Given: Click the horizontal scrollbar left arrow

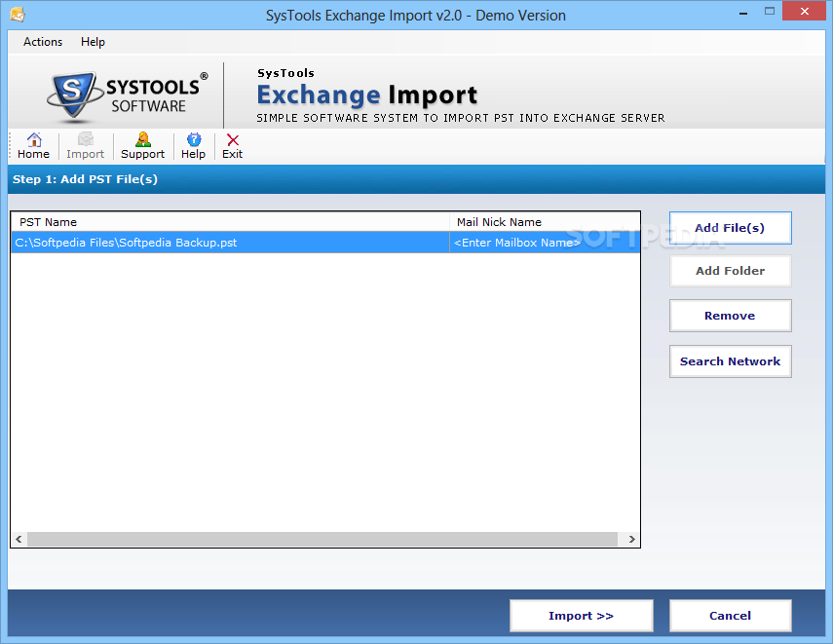Looking at the screenshot, I should click(19, 539).
